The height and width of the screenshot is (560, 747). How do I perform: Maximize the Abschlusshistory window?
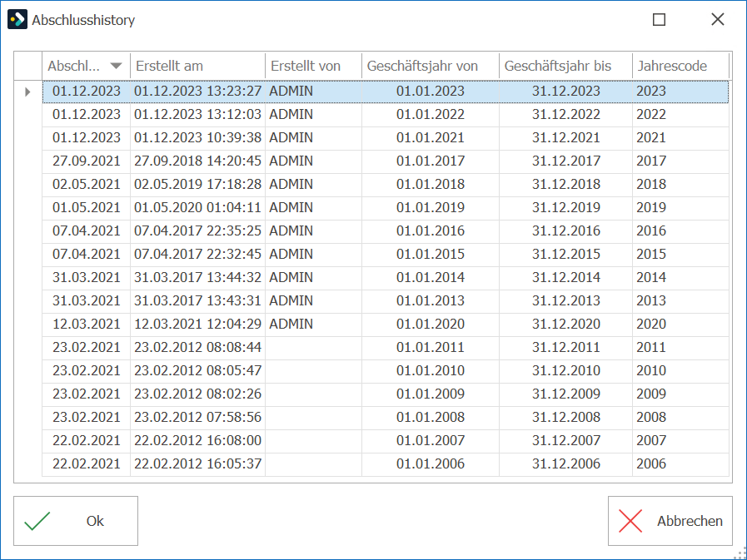coord(659,19)
